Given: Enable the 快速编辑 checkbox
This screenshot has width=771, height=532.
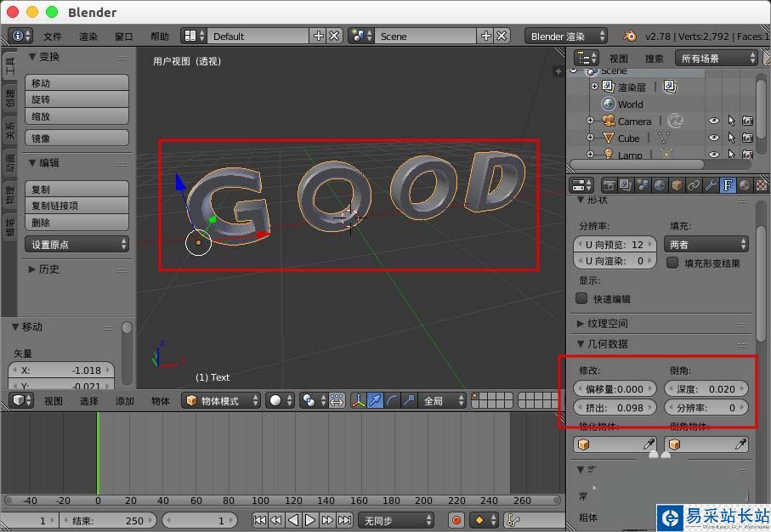Looking at the screenshot, I should click(582, 299).
